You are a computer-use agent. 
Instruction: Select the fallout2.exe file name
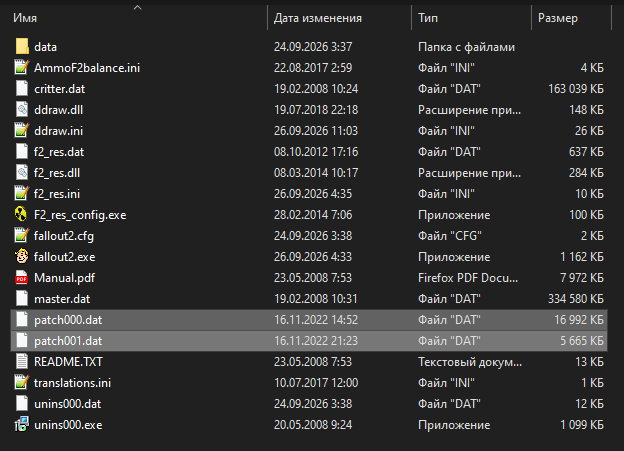coord(64,257)
